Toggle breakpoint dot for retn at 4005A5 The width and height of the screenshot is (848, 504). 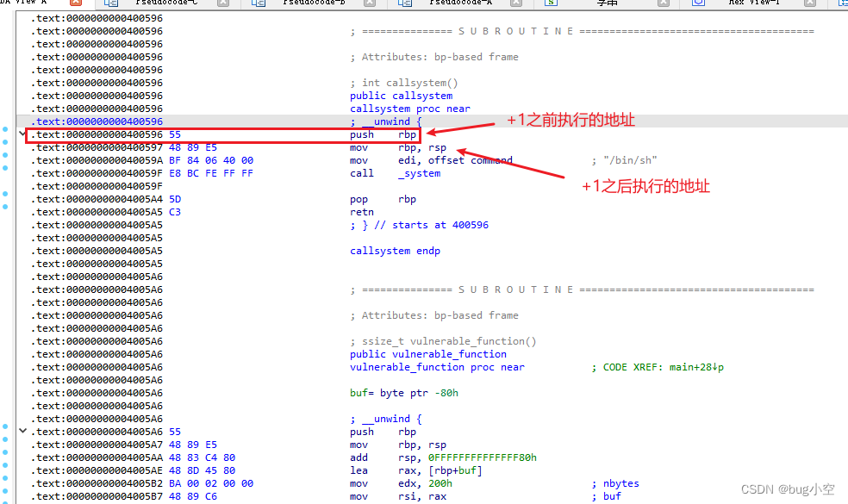[5, 207]
